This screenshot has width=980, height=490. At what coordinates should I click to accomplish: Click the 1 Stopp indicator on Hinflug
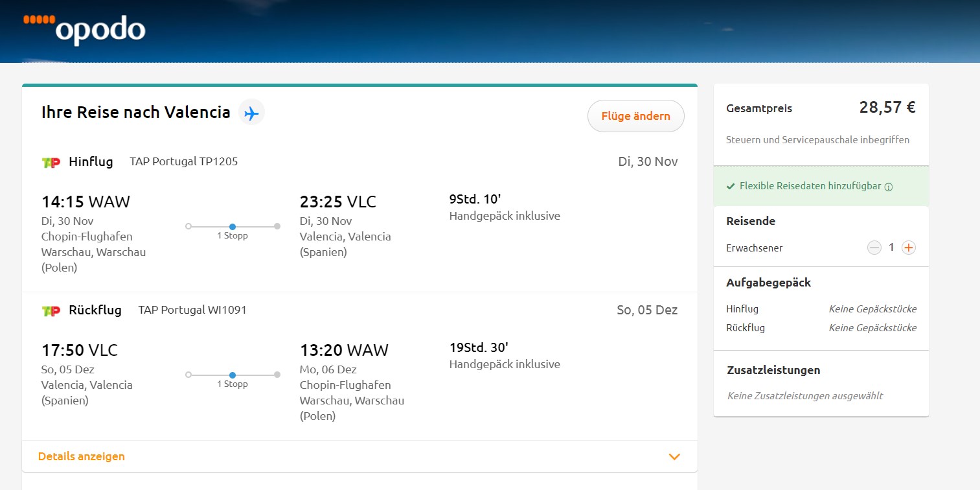(x=233, y=231)
